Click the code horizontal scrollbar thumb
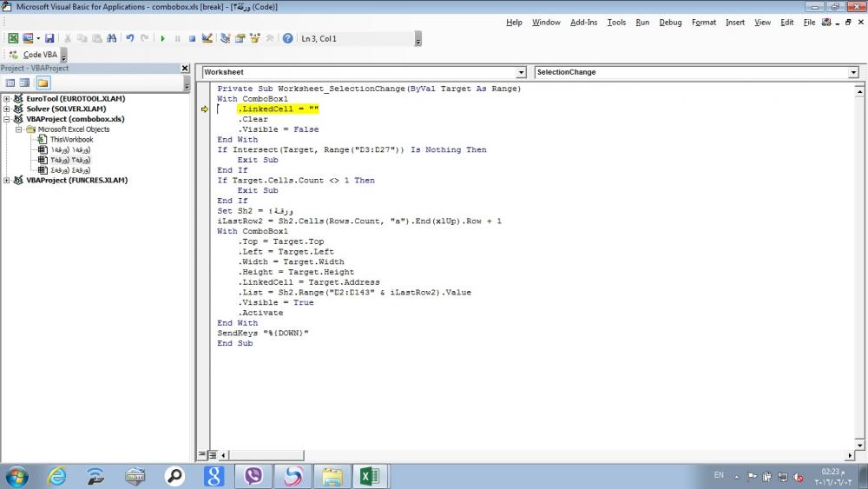Viewport: 868px width, 489px height. [x=266, y=455]
